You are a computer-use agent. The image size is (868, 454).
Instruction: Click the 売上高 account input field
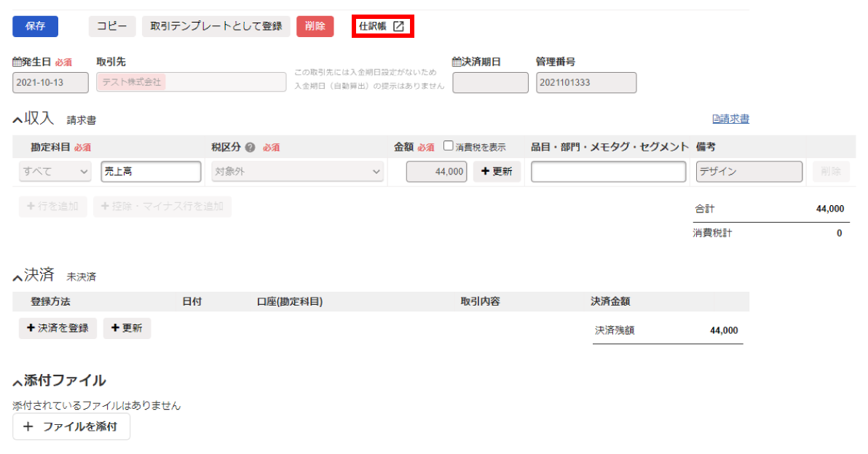(151, 172)
